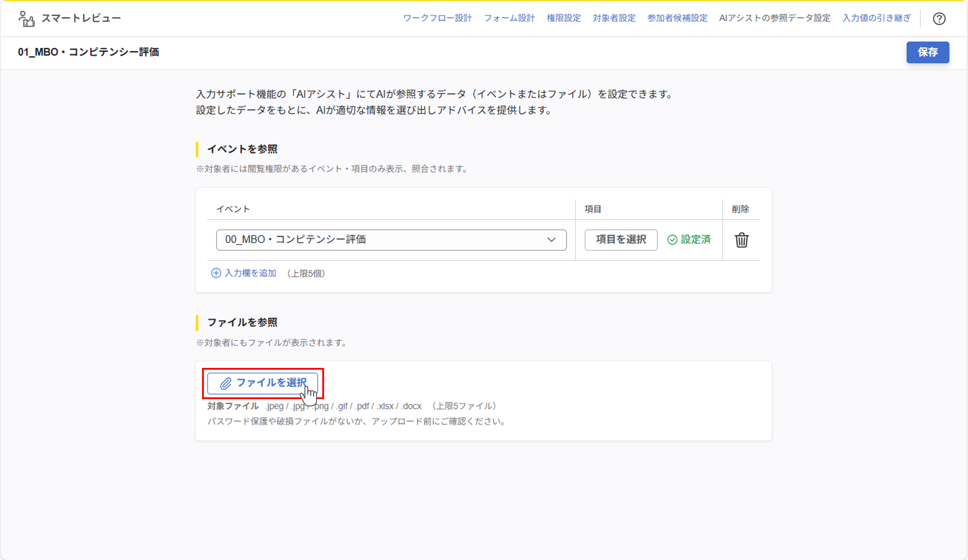The height and width of the screenshot is (560, 968).
Task: Expand the 00_MBO event dropdown chevron
Action: (x=551, y=240)
